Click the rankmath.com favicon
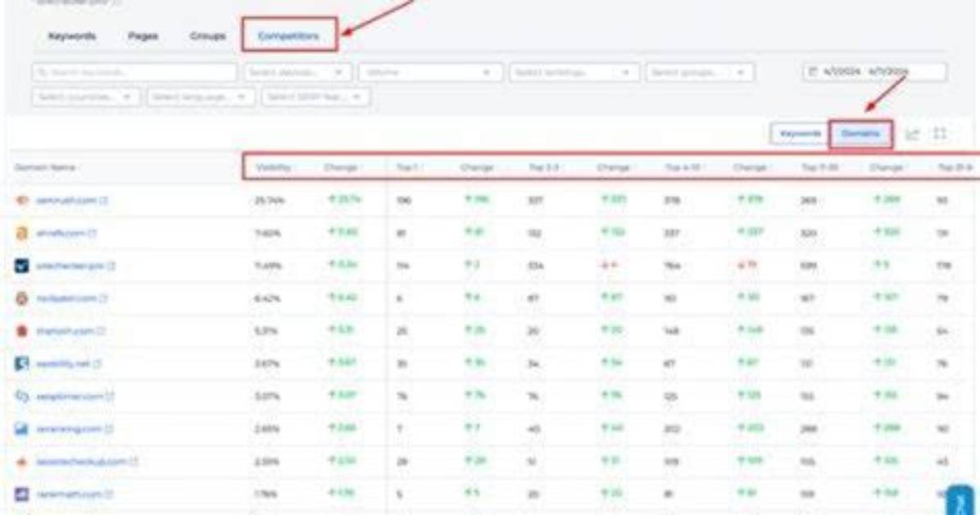Image resolution: width=980 pixels, height=515 pixels. [22, 494]
